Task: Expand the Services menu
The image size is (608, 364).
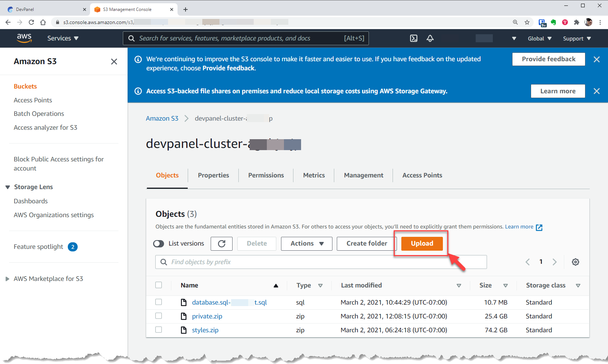Action: pos(63,38)
